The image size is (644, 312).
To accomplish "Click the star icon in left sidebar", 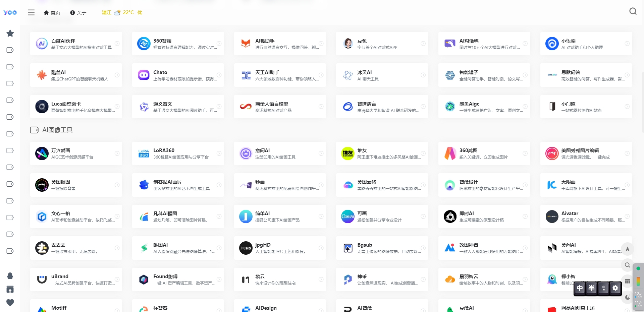I will [x=10, y=33].
